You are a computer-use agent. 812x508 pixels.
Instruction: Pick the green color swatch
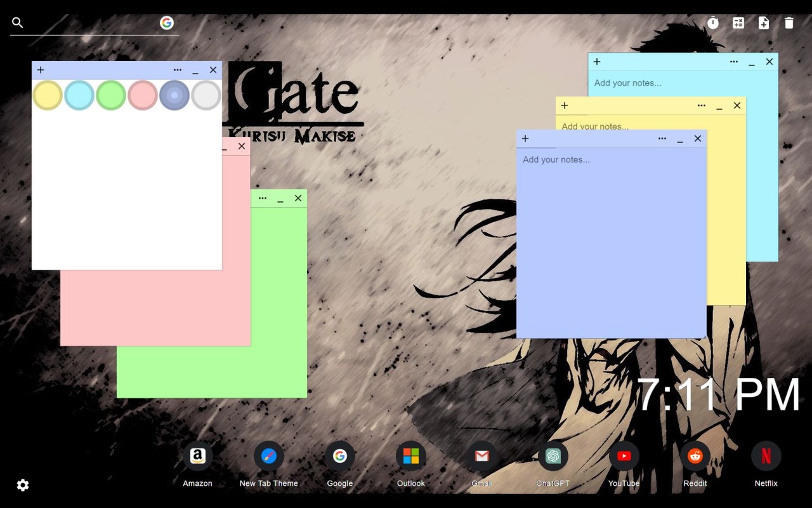(111, 95)
